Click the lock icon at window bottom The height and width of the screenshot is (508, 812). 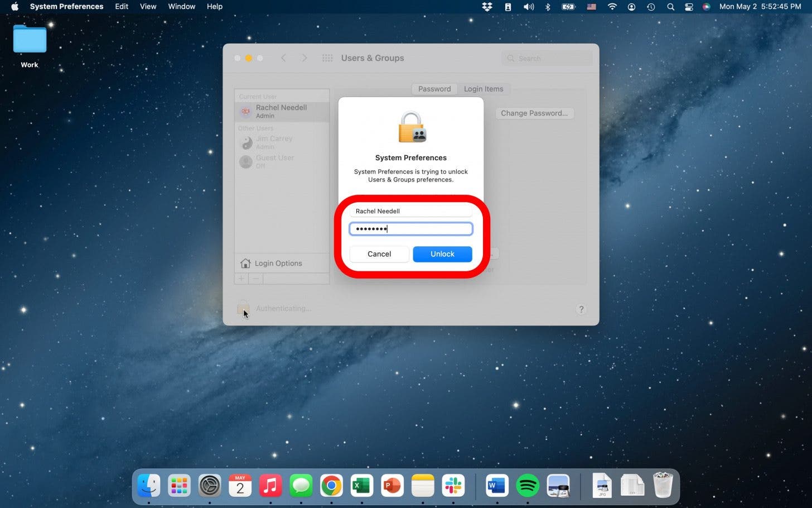pyautogui.click(x=243, y=308)
